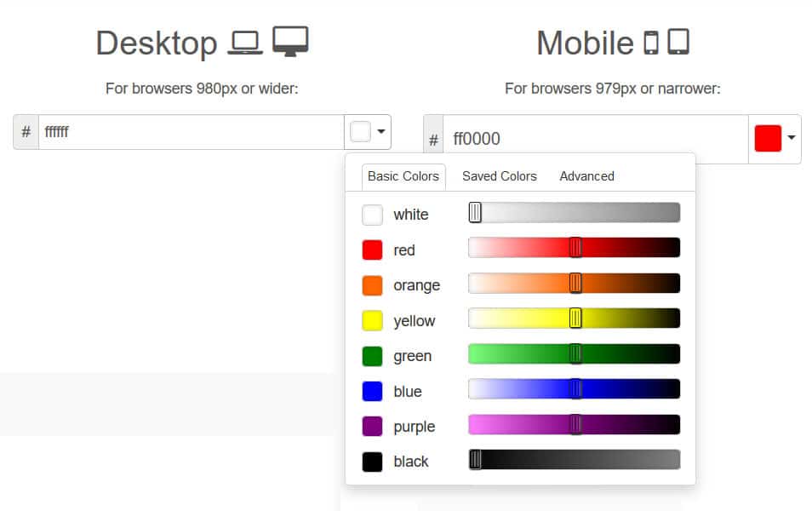The image size is (812, 511).
Task: Select the yellow color swatch
Action: tap(372, 320)
